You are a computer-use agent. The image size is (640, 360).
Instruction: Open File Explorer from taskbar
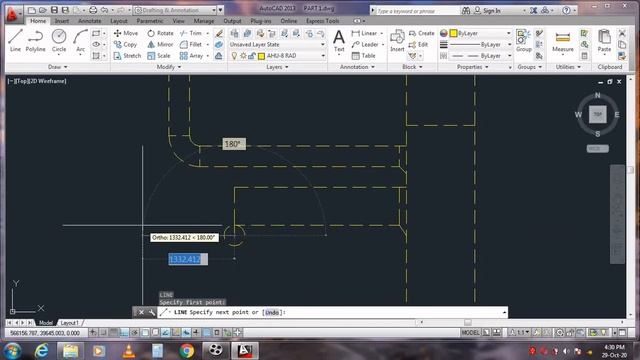(70, 351)
